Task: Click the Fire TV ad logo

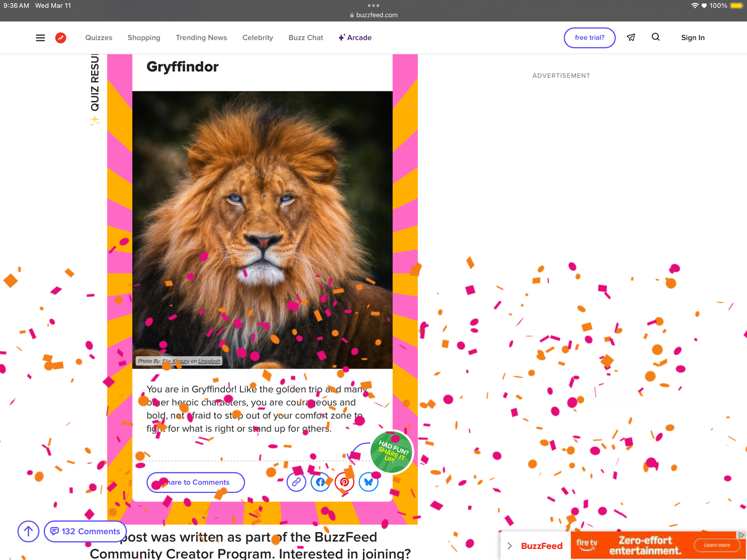Action: (x=587, y=544)
